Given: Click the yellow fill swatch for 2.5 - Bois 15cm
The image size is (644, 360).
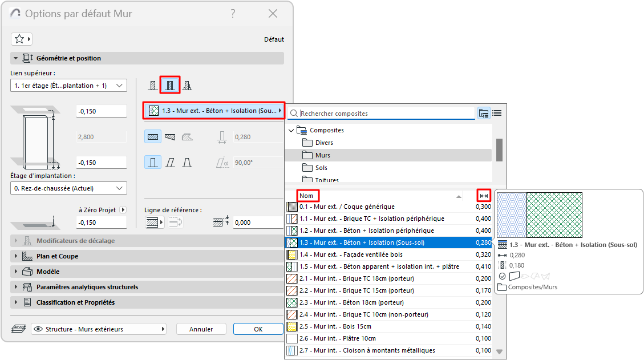Looking at the screenshot, I should click(x=292, y=326).
